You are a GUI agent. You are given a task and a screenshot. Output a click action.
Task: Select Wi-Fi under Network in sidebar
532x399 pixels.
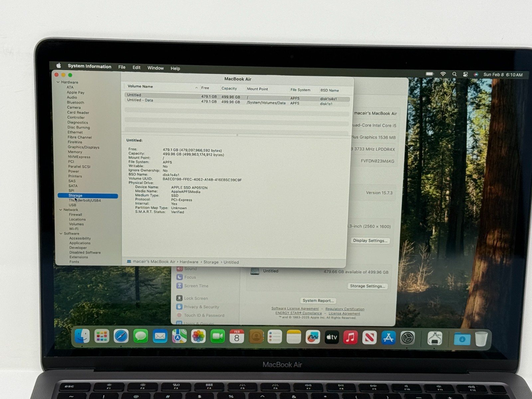[x=74, y=229]
